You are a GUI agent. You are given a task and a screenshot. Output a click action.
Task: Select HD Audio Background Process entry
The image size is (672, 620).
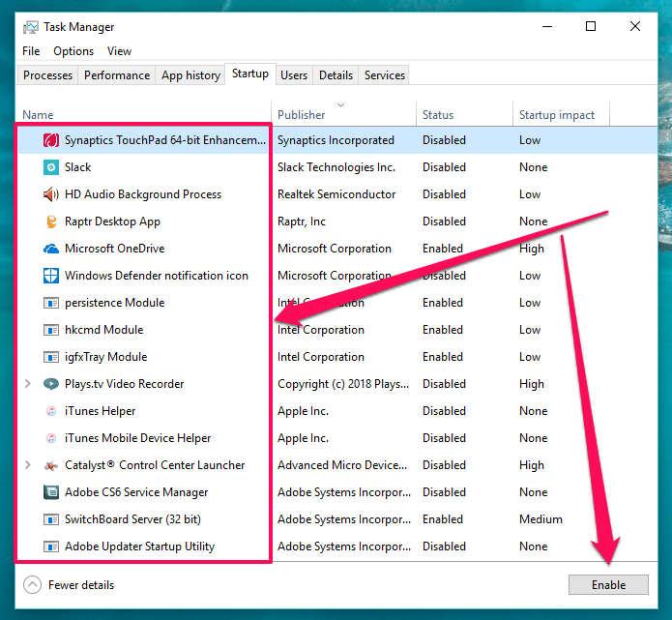pyautogui.click(x=143, y=194)
